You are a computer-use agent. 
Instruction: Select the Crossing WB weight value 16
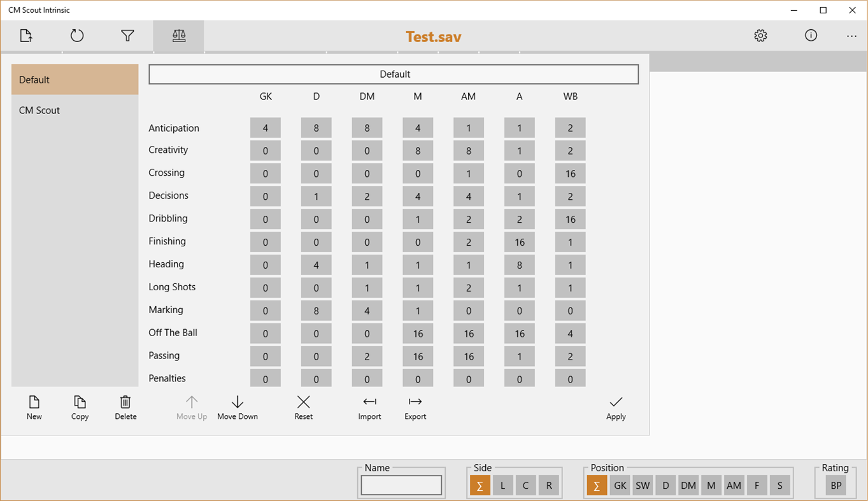tap(571, 174)
